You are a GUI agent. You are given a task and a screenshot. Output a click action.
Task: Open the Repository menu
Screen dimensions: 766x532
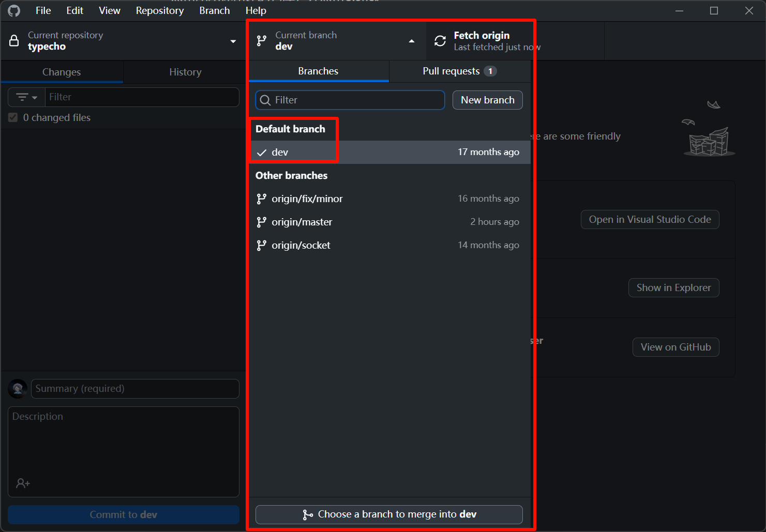[x=159, y=11]
